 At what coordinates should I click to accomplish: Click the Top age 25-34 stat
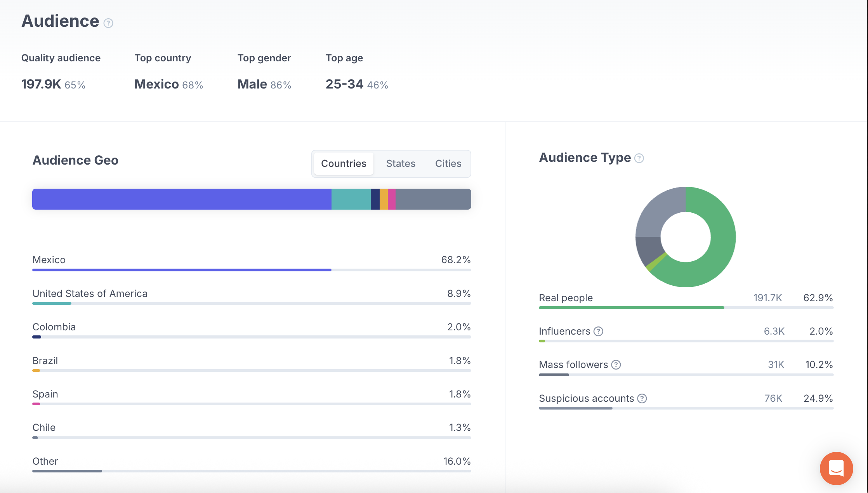(344, 84)
